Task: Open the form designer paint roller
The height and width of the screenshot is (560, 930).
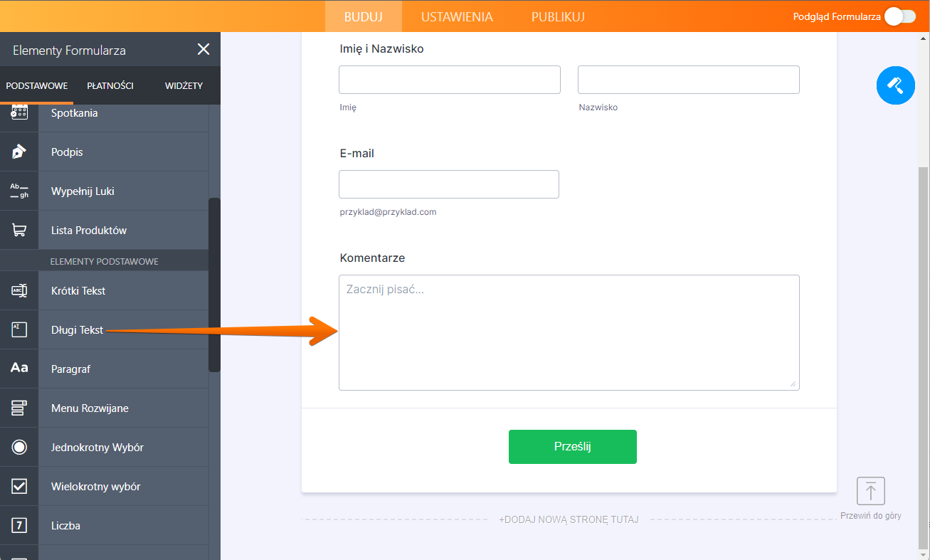Action: (895, 85)
